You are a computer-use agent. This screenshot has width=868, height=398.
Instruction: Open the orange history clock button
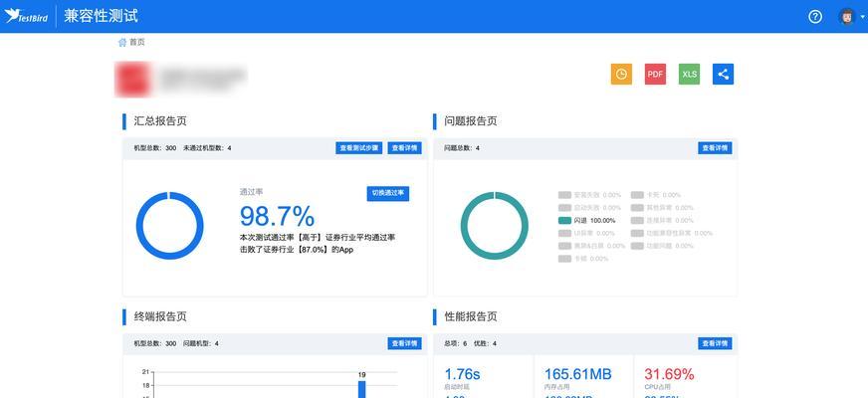pyautogui.click(x=621, y=75)
